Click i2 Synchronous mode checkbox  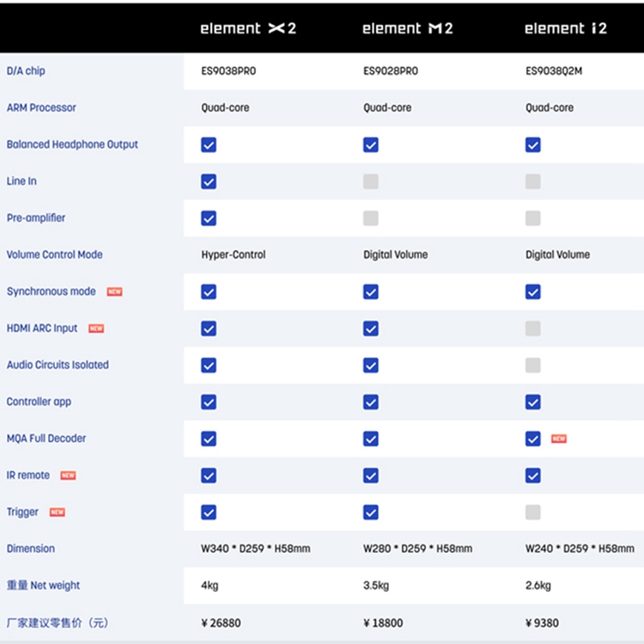[533, 292]
